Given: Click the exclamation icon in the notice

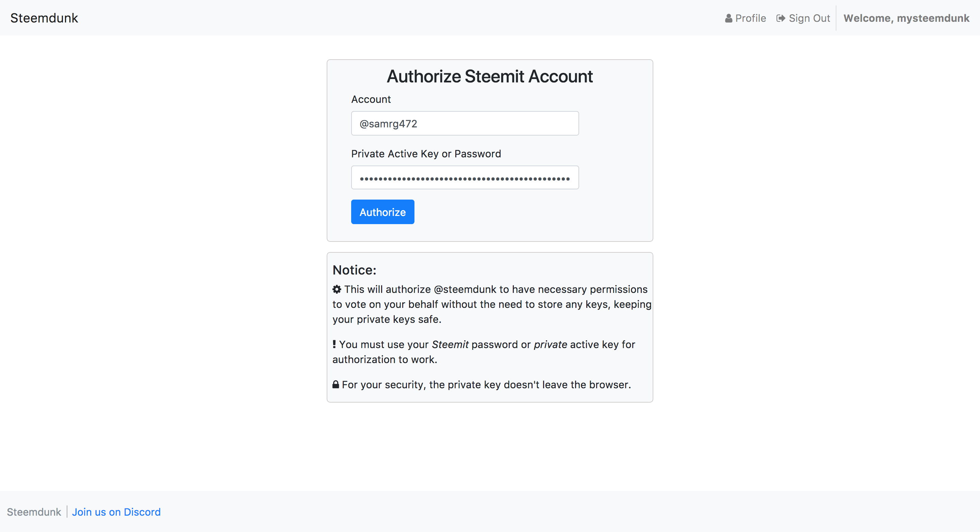Looking at the screenshot, I should pyautogui.click(x=334, y=344).
